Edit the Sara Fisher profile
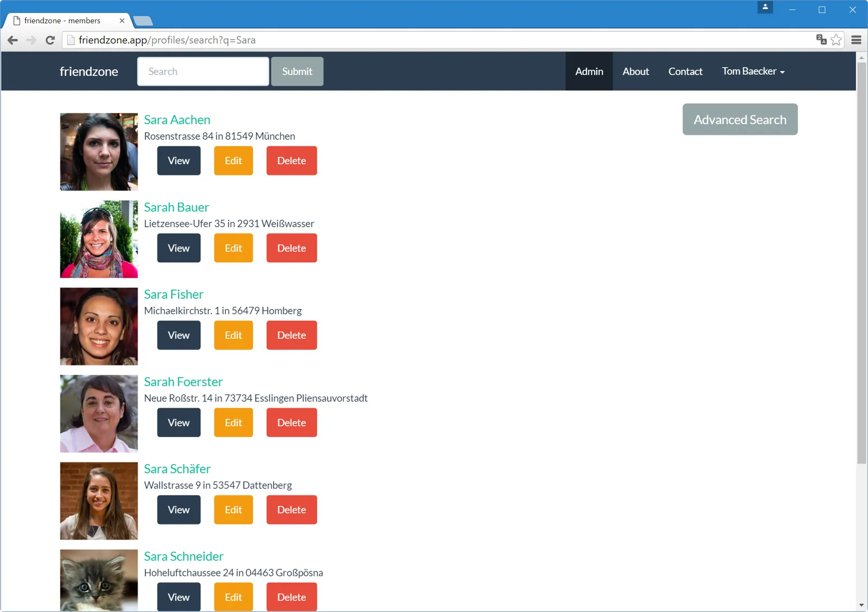Image resolution: width=868 pixels, height=612 pixels. click(x=233, y=335)
